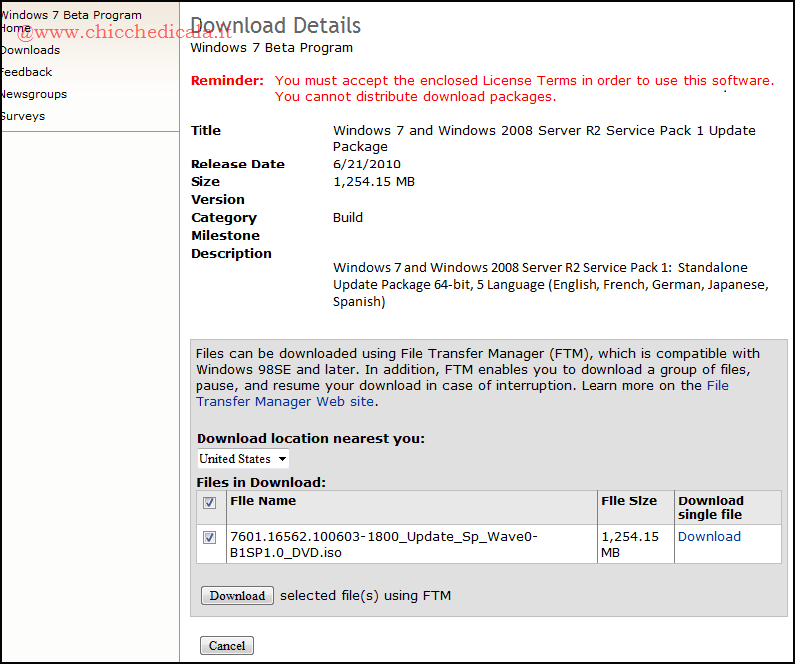Click the File Name column header
This screenshot has height=664, width=795.
point(263,501)
